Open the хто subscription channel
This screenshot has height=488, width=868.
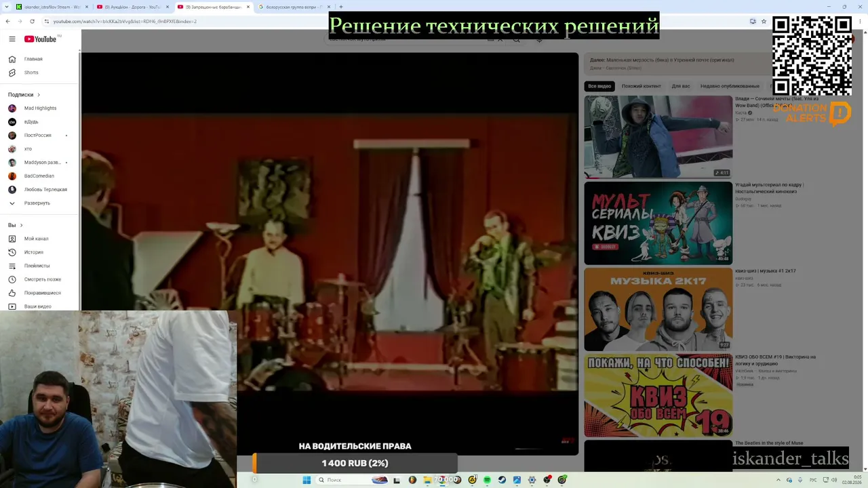point(41,149)
